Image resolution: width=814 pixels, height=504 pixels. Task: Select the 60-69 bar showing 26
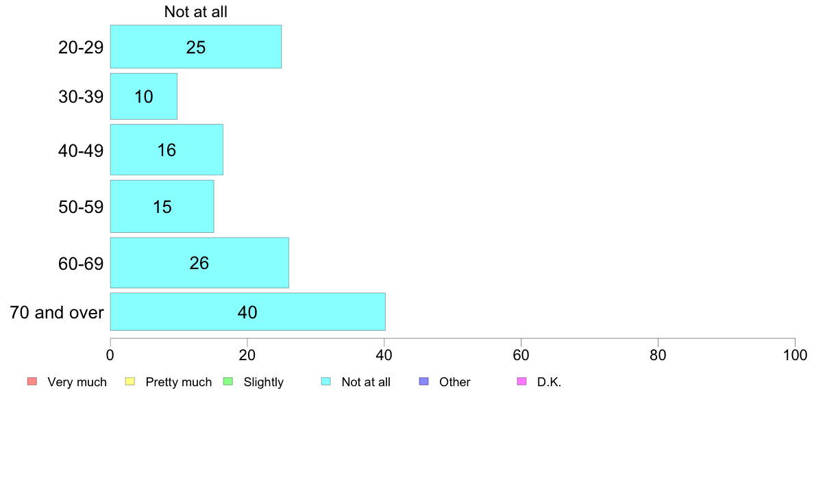199,263
